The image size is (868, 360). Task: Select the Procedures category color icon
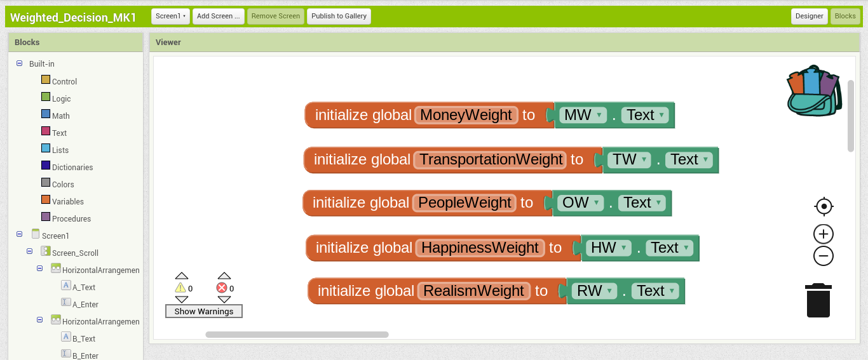[x=46, y=217]
